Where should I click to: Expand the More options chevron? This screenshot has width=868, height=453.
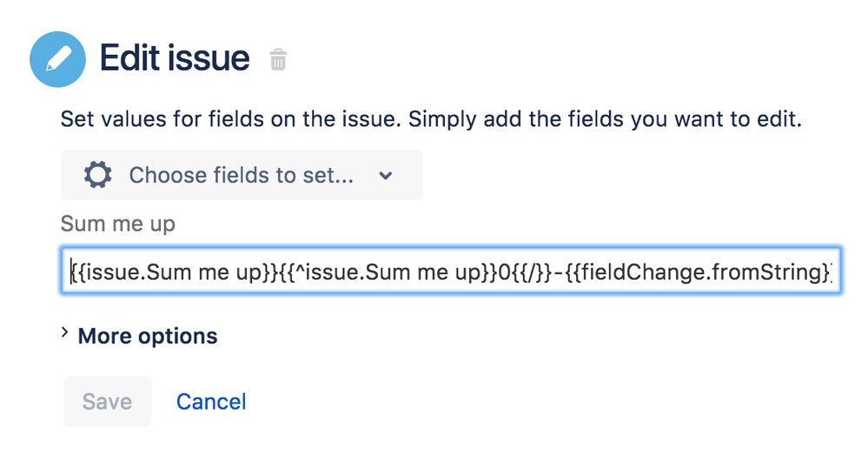tap(65, 332)
